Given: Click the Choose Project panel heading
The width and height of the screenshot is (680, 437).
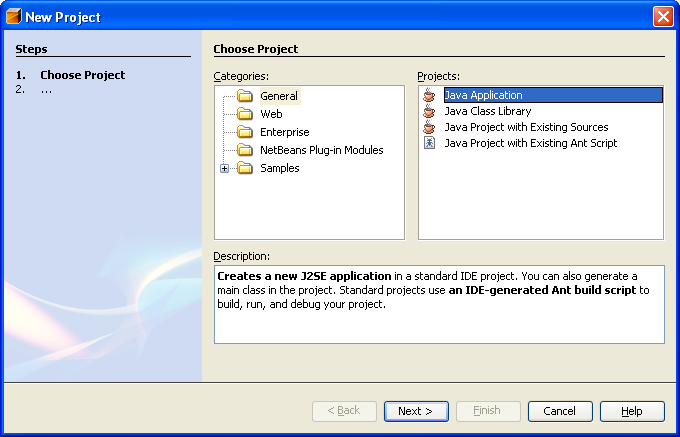Looking at the screenshot, I should pyautogui.click(x=255, y=49).
